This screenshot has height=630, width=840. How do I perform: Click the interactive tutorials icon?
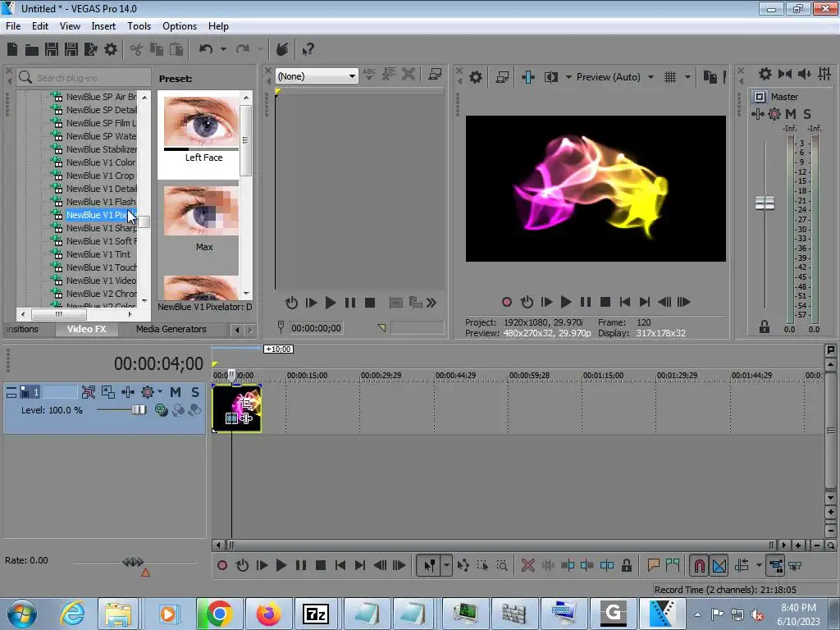click(282, 49)
